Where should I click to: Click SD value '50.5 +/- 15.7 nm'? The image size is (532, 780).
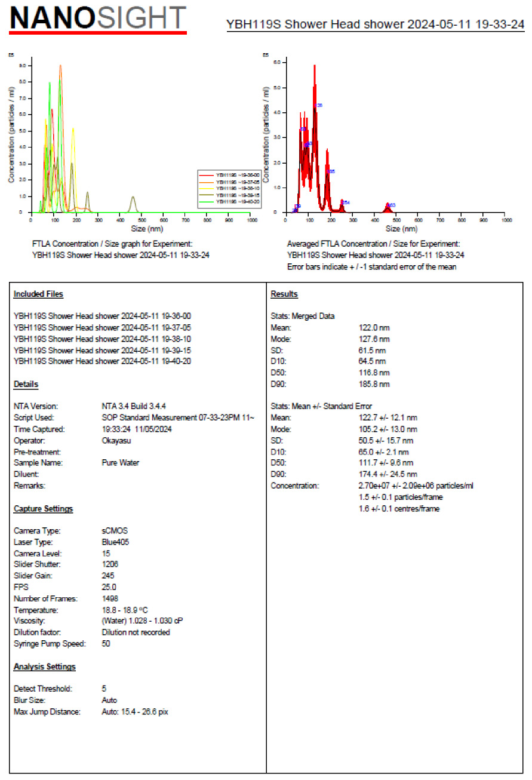[386, 440]
